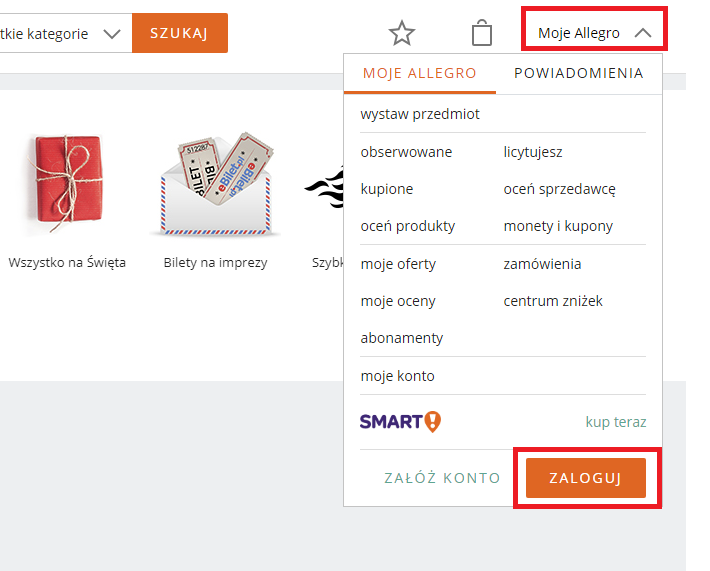Screen dimensions: 710x571
Task: Open the Załóż konto link
Action: 442,478
